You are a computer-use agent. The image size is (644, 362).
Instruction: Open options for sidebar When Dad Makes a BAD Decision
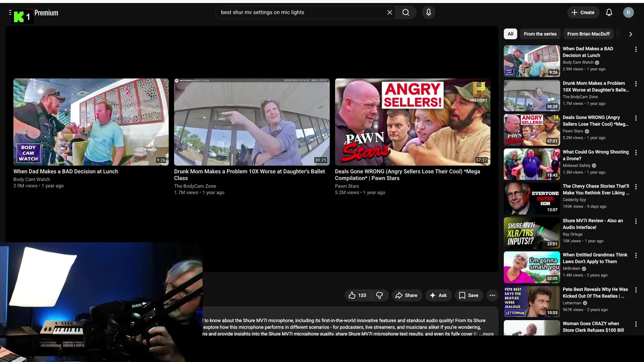coord(636,49)
